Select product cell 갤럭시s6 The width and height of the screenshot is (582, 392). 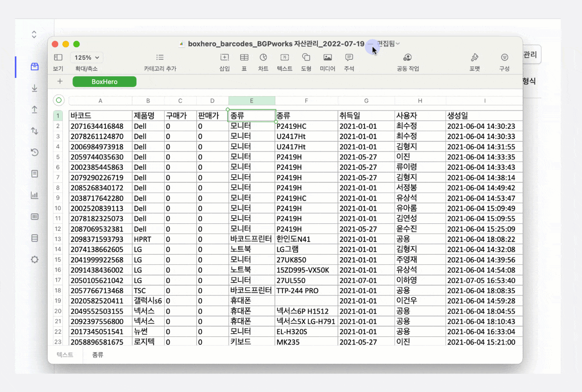(148, 301)
